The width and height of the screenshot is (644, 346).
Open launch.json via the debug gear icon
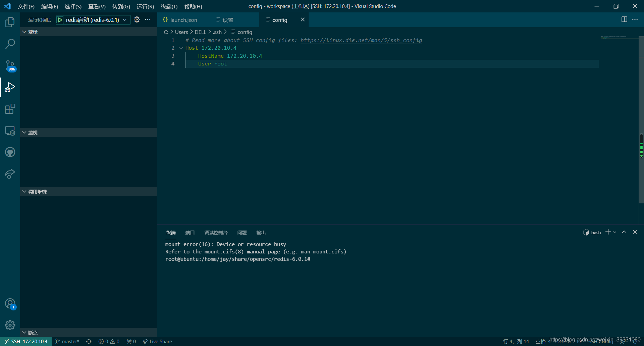[137, 19]
